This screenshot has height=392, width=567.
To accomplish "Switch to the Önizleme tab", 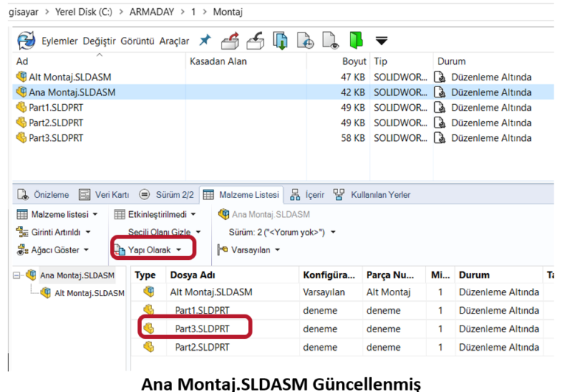I will coord(44,195).
